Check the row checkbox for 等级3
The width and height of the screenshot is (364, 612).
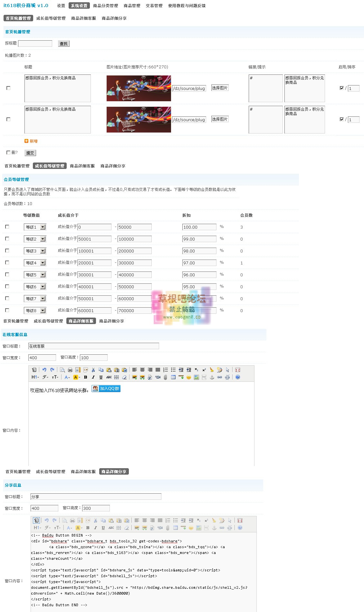click(7, 251)
